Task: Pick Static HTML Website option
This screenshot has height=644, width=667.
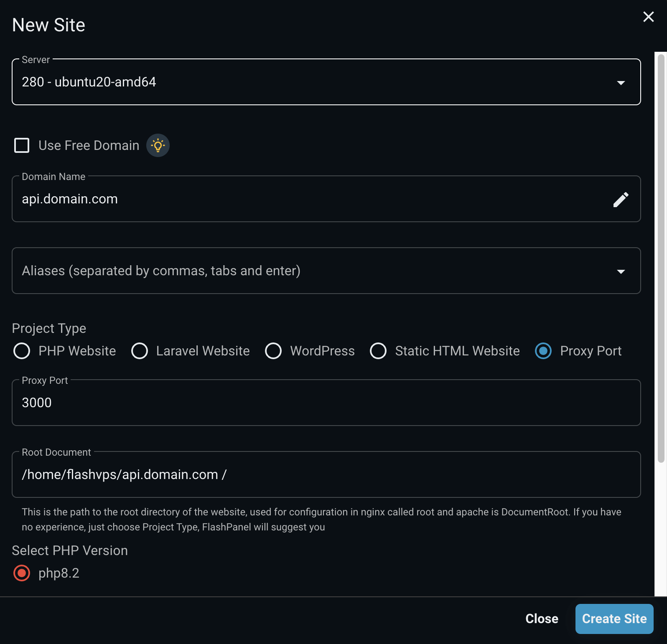Action: (x=378, y=351)
